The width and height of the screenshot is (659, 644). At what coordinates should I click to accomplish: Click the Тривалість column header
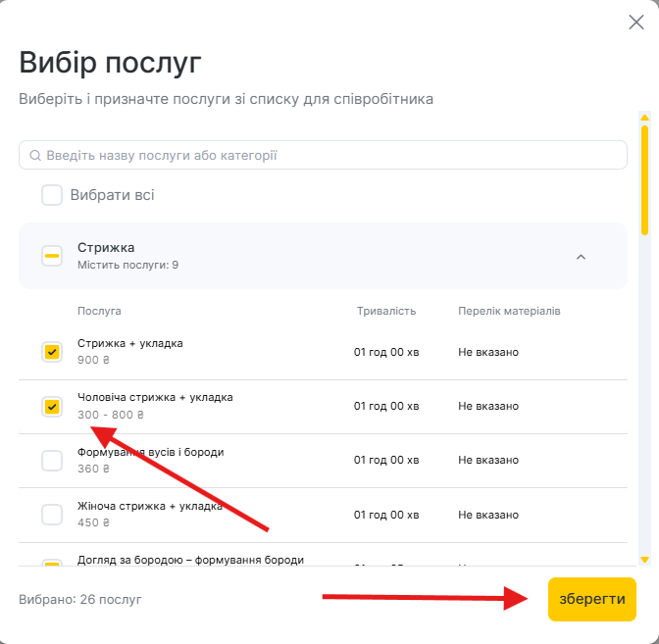(386, 311)
